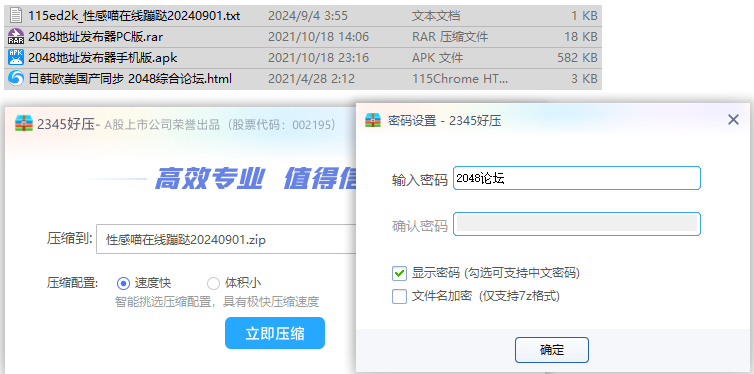Toggle the 显示密码 checkbox

[x=399, y=274]
